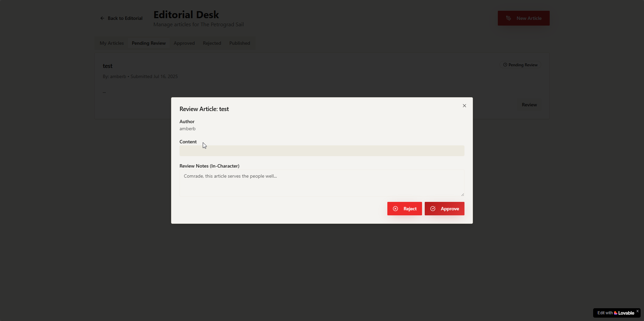Click the clock icon in status badge
This screenshot has width=644, height=321.
click(505, 65)
